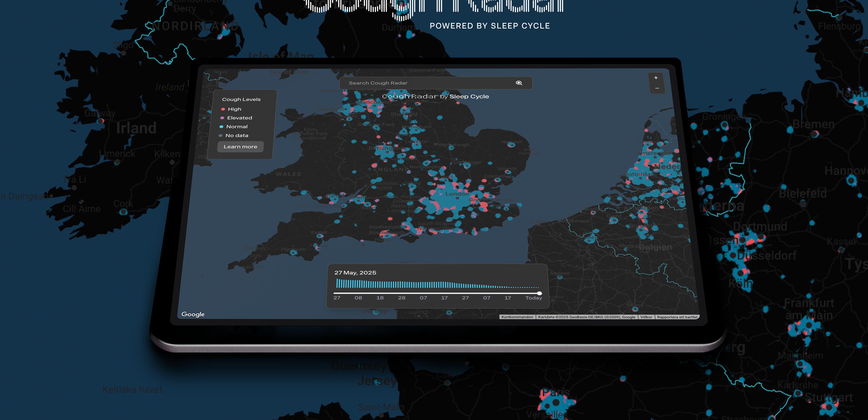Image resolution: width=868 pixels, height=420 pixels.
Task: Click the Birmingham label on the map
Action: (387, 148)
